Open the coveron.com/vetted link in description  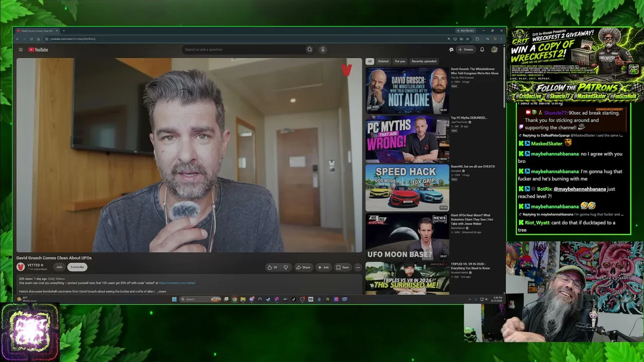pyautogui.click(x=177, y=283)
